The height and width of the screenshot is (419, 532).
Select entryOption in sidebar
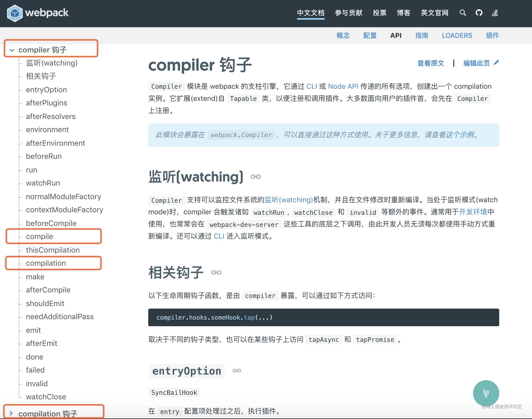[x=46, y=90]
